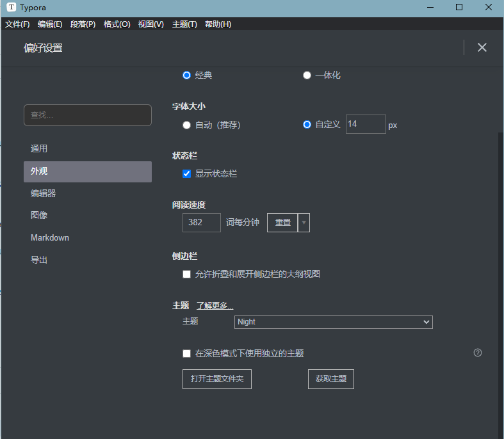Click the 获取主题 button
Screen dimensions: 504x439
coord(331,379)
